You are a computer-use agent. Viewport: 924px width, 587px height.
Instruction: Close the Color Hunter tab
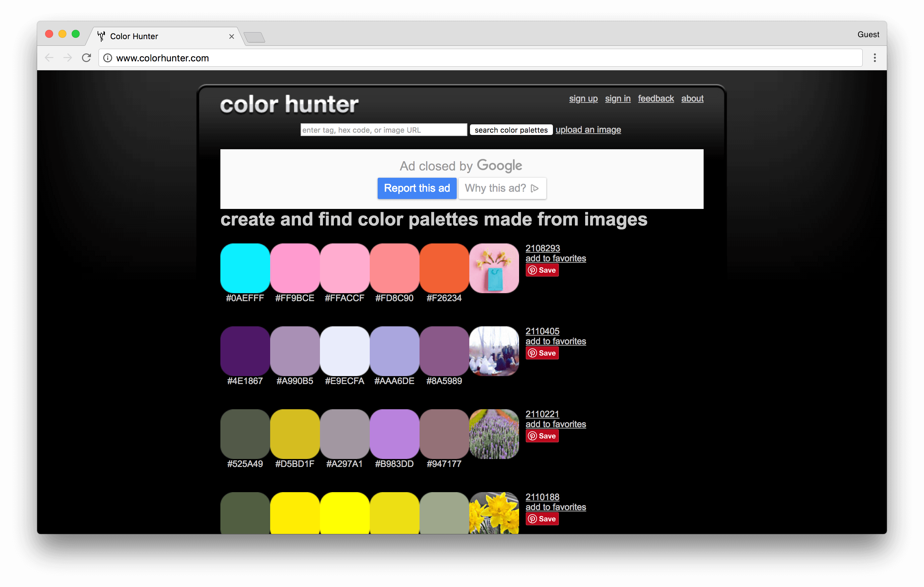pos(231,36)
